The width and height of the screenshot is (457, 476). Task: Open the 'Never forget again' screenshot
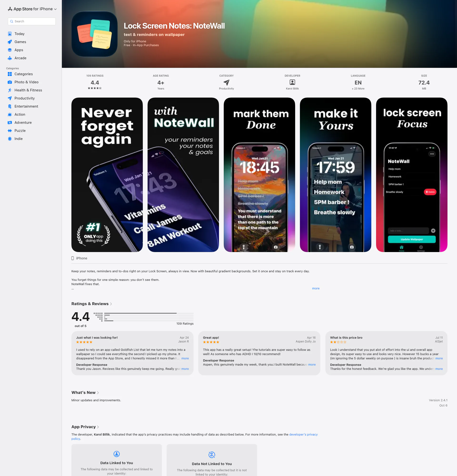click(107, 175)
